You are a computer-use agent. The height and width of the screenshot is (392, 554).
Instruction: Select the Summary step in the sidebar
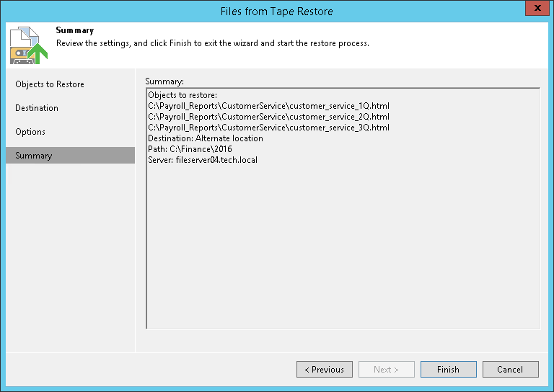(34, 156)
